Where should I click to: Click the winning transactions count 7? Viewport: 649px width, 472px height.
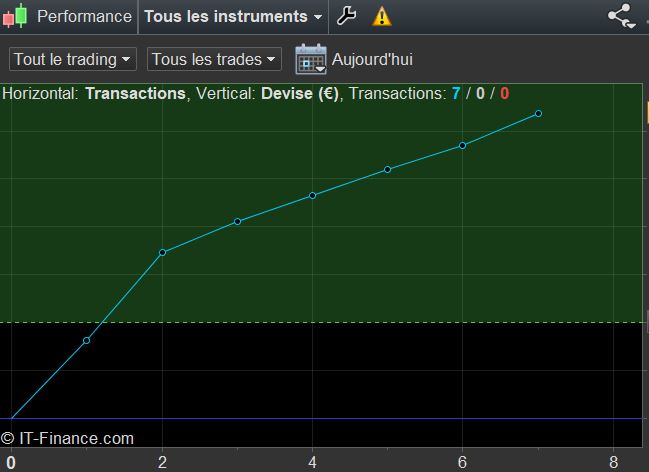(x=456, y=94)
